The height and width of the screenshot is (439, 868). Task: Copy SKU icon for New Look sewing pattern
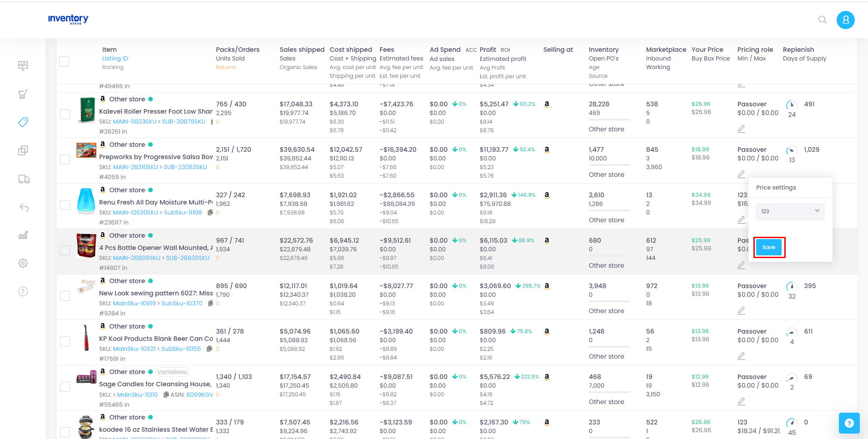[211, 303]
